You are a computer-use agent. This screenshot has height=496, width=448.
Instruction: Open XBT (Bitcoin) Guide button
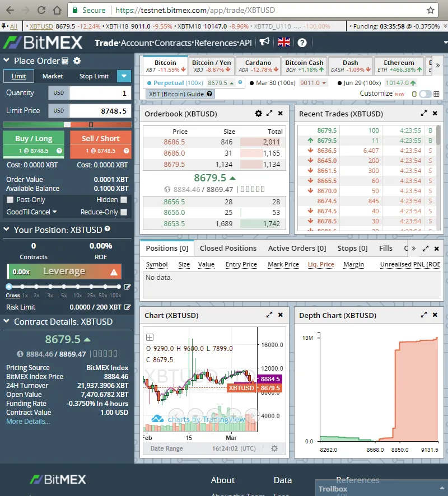pos(180,94)
